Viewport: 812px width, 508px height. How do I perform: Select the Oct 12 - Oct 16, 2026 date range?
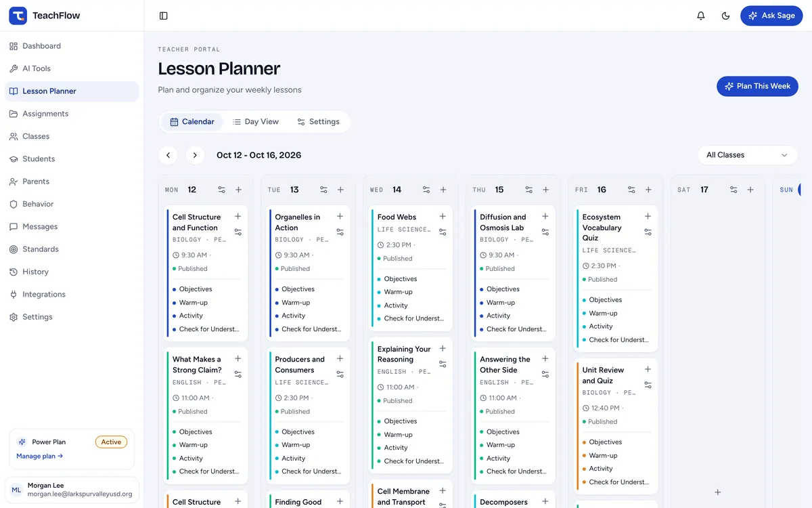(x=258, y=155)
